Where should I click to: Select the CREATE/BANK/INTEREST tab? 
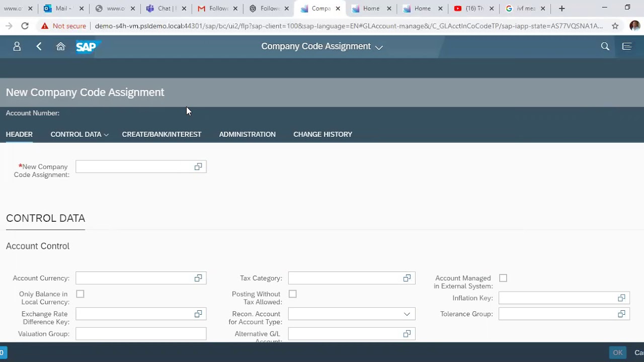click(x=162, y=134)
